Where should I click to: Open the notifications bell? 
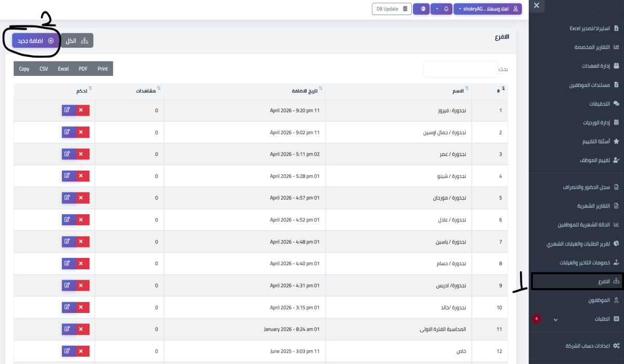point(445,9)
